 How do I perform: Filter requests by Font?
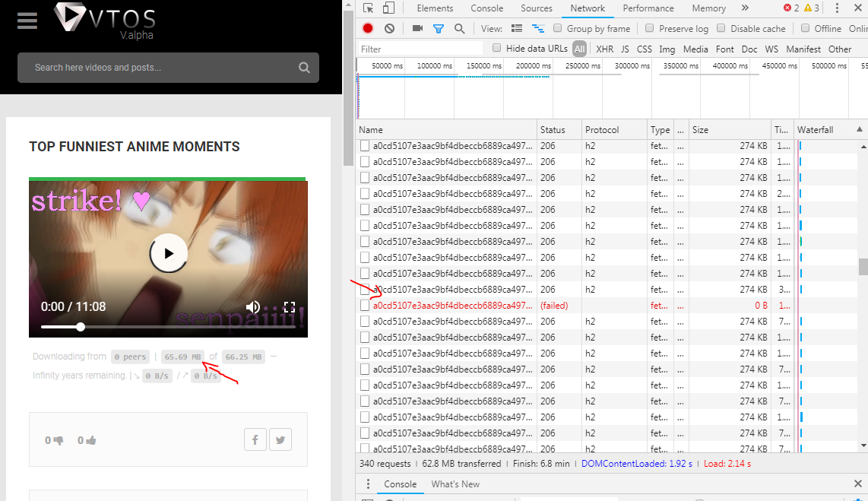click(x=724, y=49)
